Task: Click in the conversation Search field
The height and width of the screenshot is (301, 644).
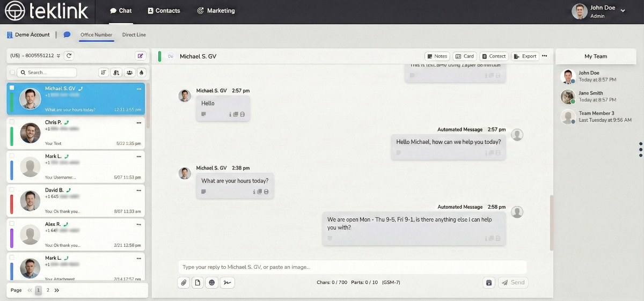Action: pyautogui.click(x=47, y=72)
